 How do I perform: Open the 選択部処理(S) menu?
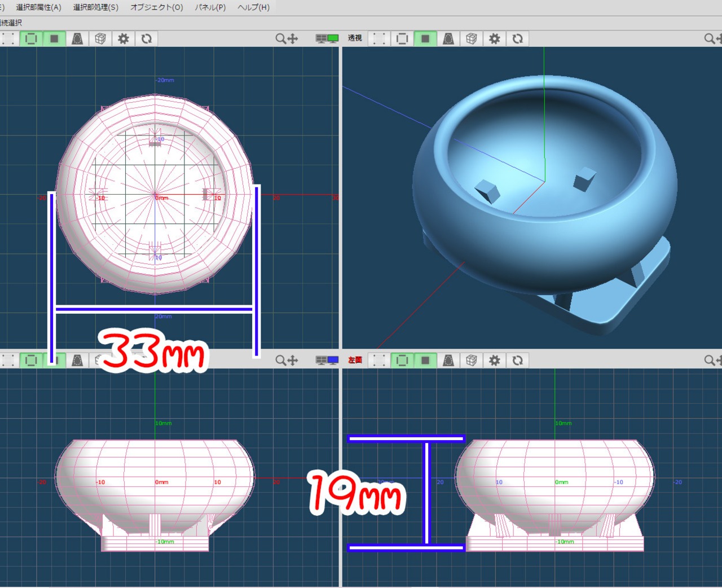[95, 7]
